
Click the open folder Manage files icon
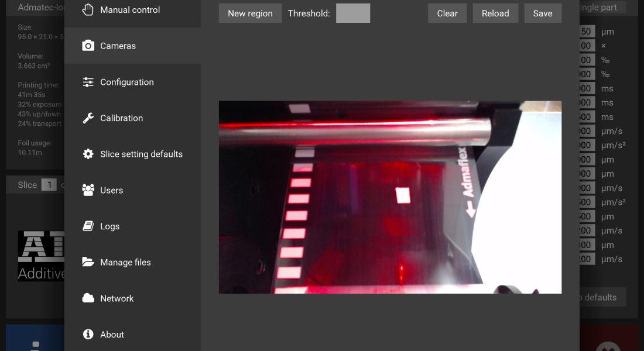[x=88, y=262]
